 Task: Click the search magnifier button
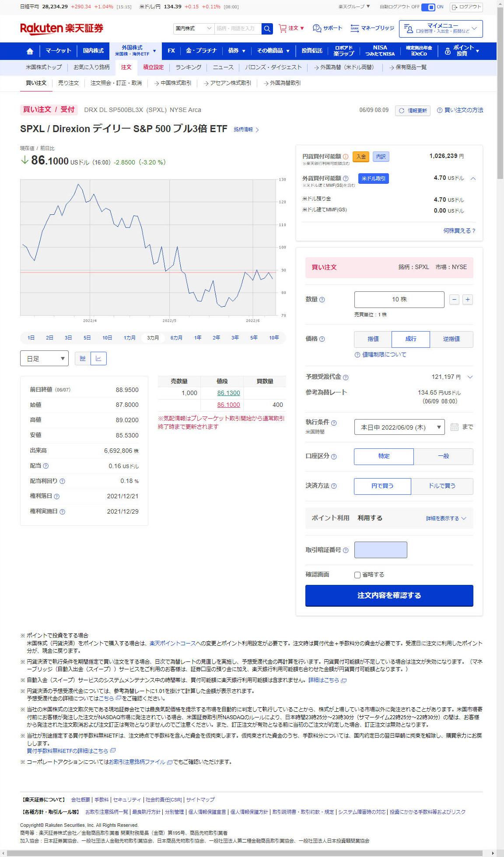click(x=267, y=28)
